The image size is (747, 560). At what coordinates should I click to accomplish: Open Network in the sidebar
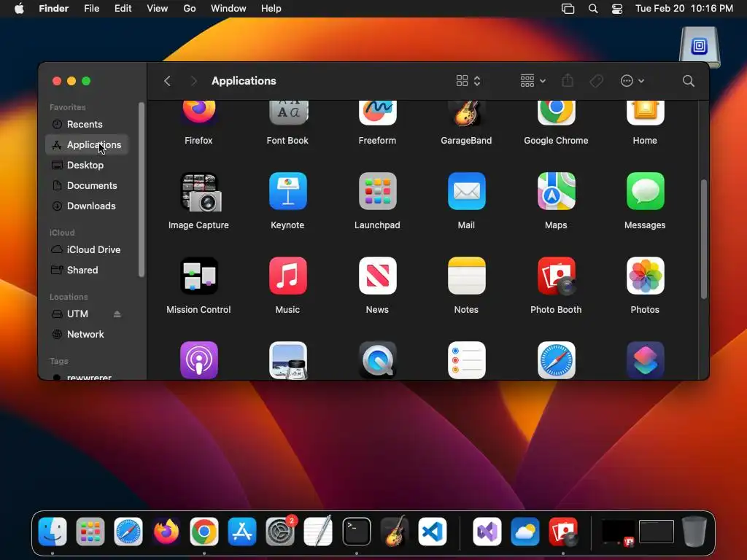87,334
